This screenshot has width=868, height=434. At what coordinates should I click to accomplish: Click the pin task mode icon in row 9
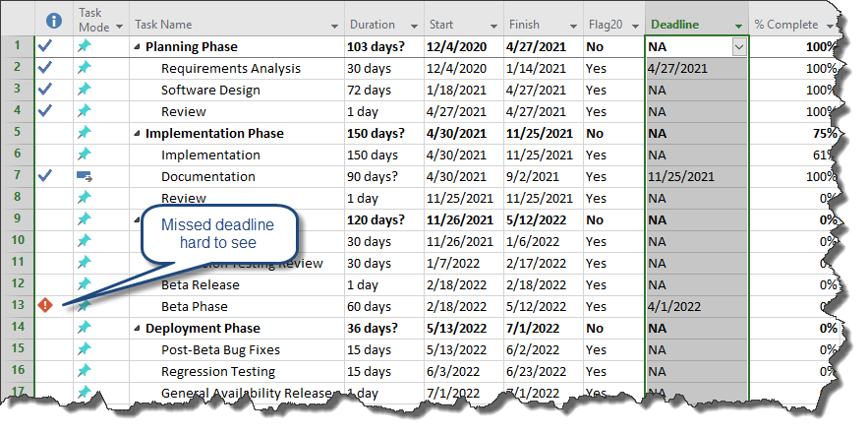tap(85, 218)
